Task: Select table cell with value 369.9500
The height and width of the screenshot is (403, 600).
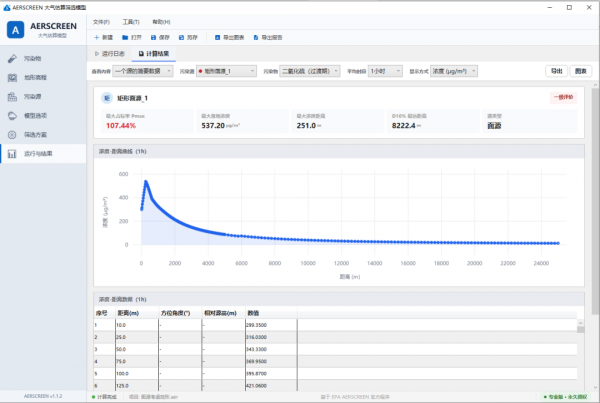Action: point(271,361)
